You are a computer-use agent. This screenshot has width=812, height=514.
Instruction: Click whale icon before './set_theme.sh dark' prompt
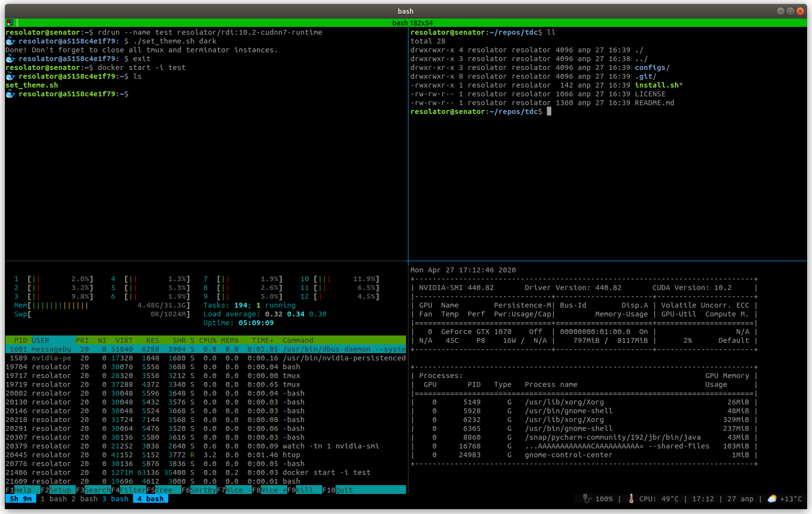[x=10, y=41]
